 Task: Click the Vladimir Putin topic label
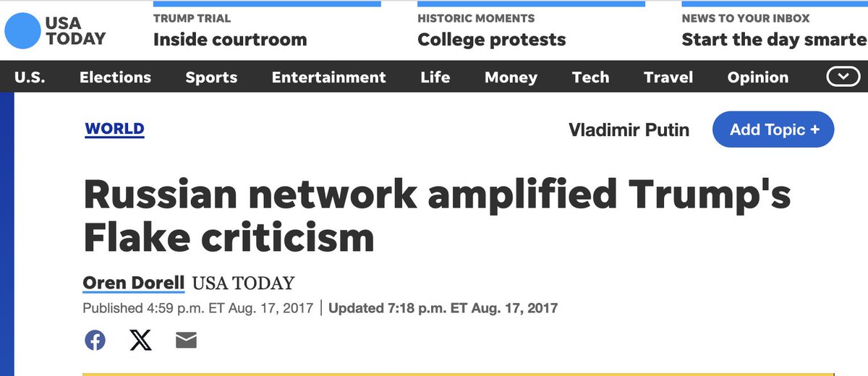[x=629, y=130]
